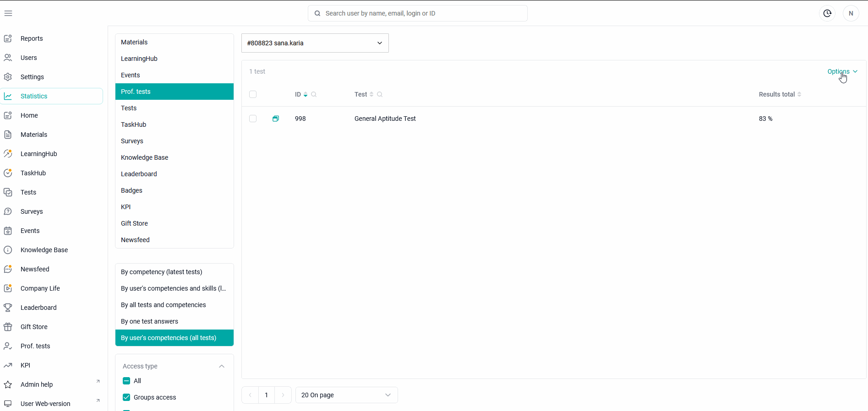Click the Tests icon in main sidebar
The height and width of the screenshot is (411, 868).
(x=8, y=192)
